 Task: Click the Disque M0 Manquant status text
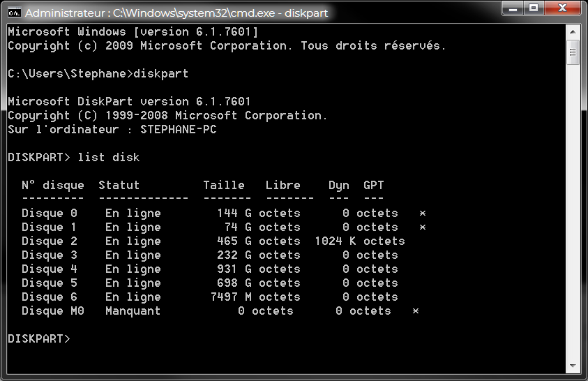point(133,311)
